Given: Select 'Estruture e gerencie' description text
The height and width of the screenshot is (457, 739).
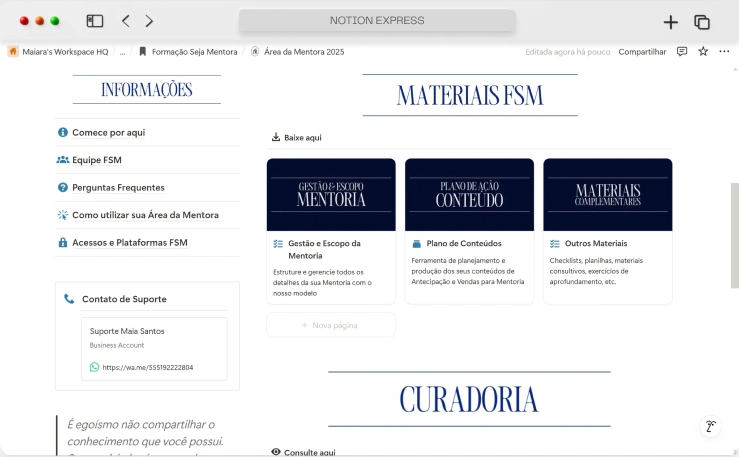Looking at the screenshot, I should [322, 283].
